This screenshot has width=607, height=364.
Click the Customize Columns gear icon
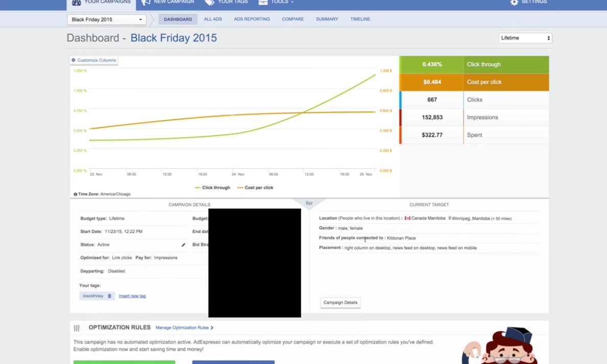[74, 60]
